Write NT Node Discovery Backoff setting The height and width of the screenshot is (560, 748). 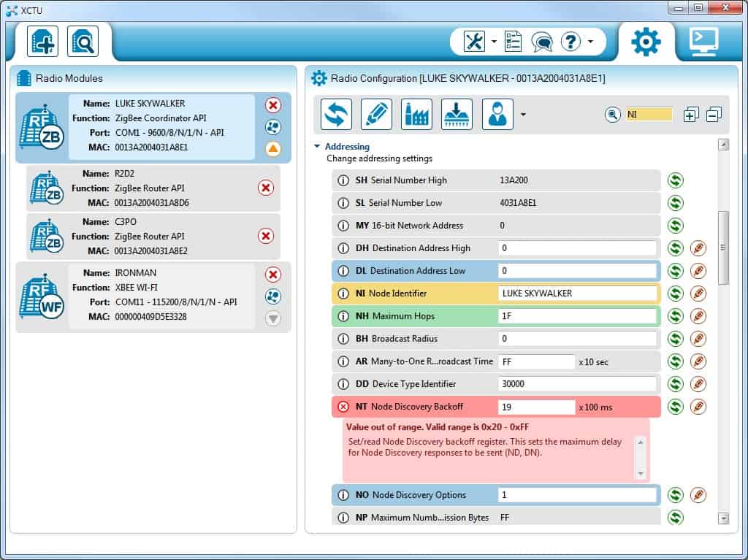coord(698,407)
